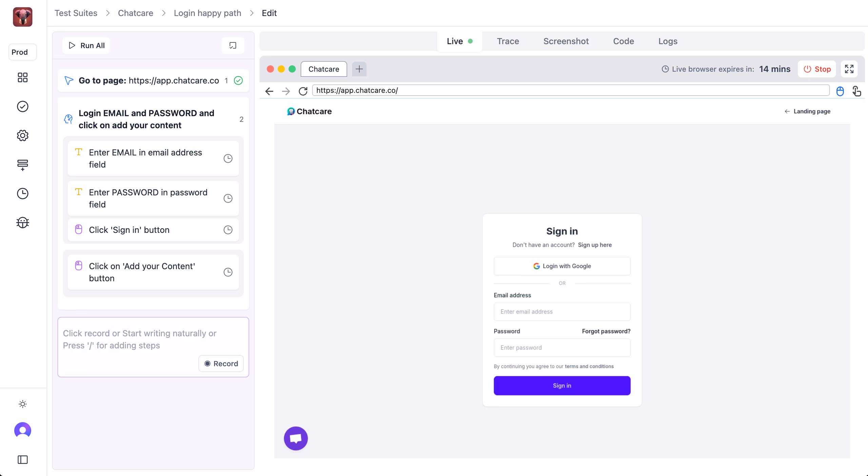Click green check on Go to page step

(x=238, y=80)
